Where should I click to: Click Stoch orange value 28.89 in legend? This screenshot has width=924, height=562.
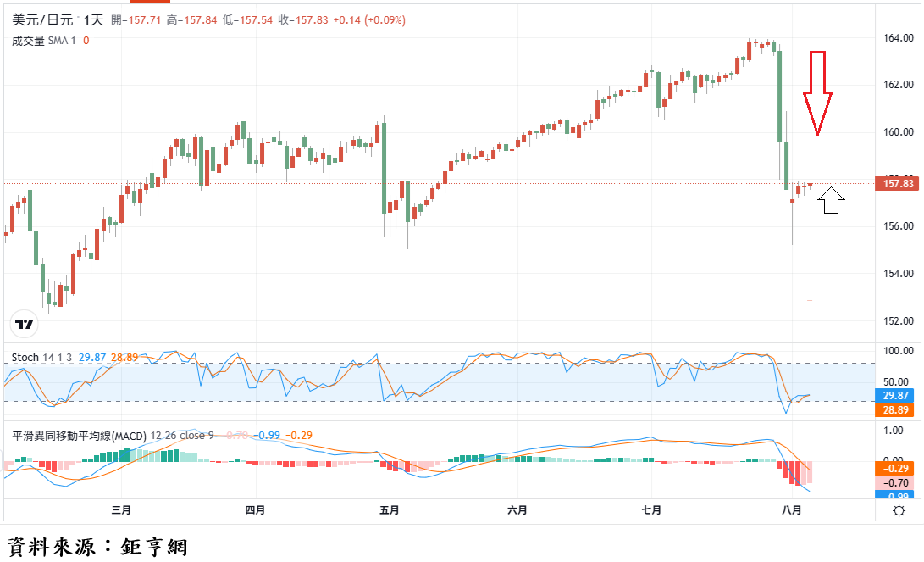(124, 358)
